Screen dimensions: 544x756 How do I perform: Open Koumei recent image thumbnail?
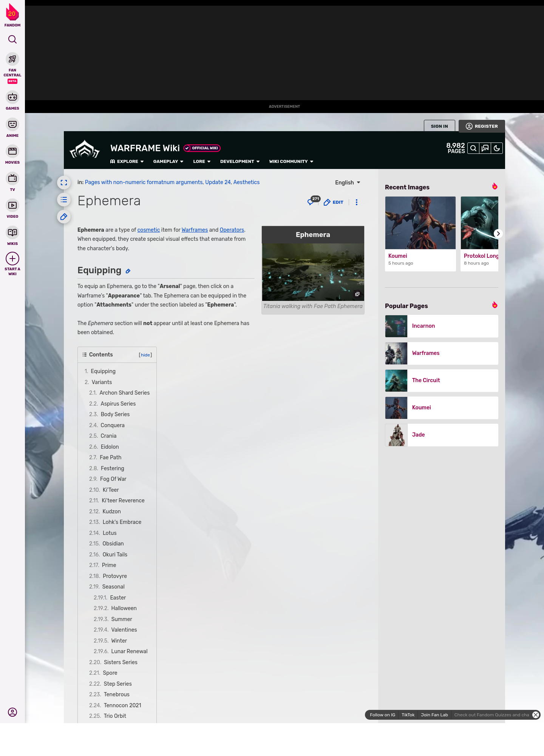[x=420, y=223]
